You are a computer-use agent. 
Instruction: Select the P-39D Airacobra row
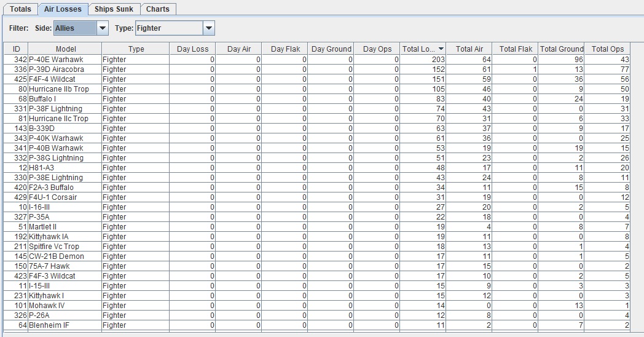[316, 69]
